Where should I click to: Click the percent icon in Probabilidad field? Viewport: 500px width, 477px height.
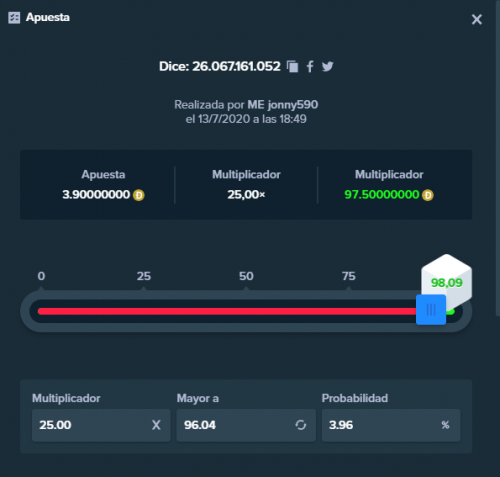click(x=445, y=425)
